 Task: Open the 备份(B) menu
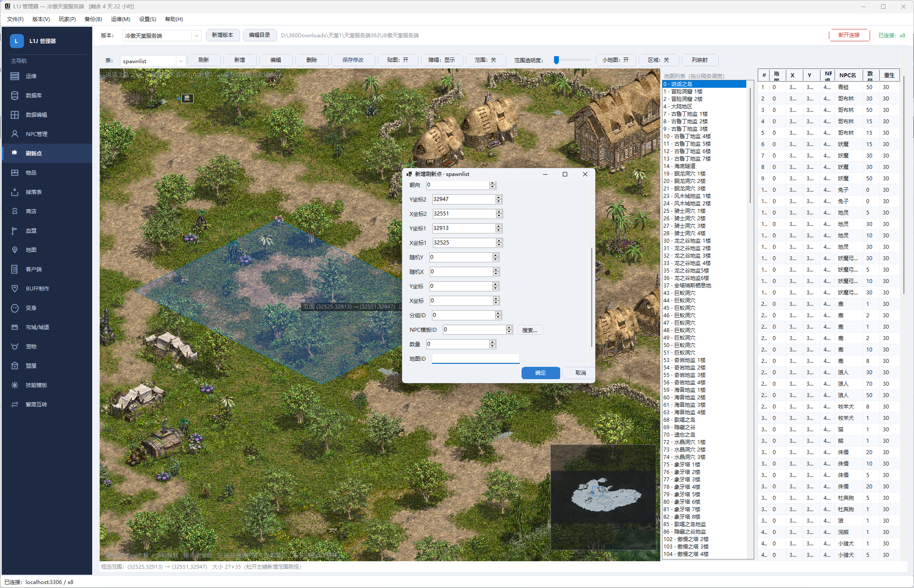pyautogui.click(x=93, y=19)
